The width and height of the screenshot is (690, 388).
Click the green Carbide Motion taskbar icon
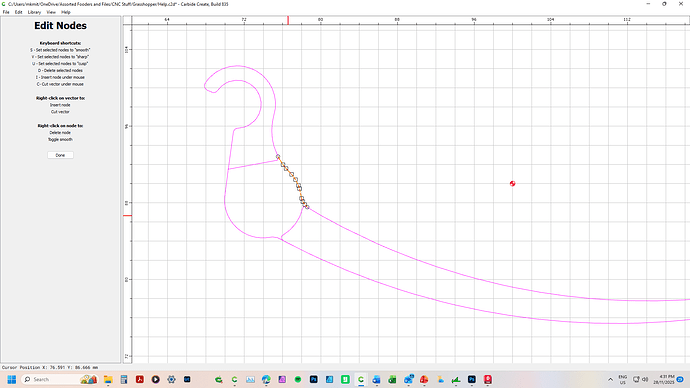tap(218, 379)
